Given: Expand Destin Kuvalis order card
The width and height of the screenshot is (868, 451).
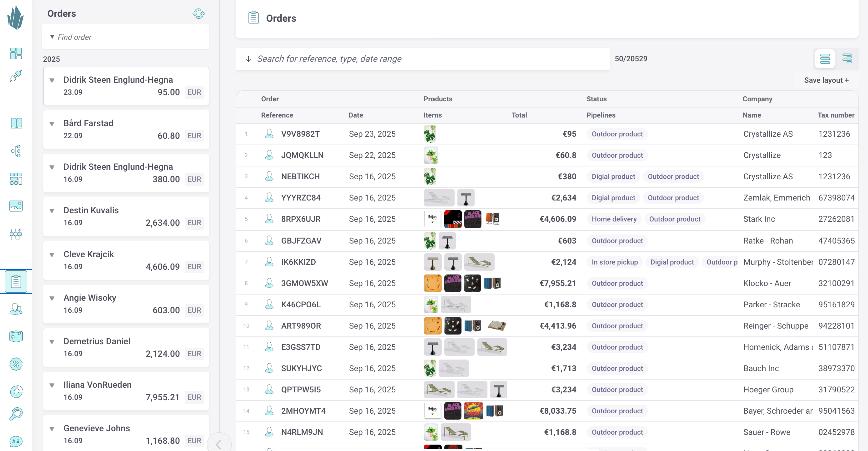Looking at the screenshot, I should [x=52, y=211].
